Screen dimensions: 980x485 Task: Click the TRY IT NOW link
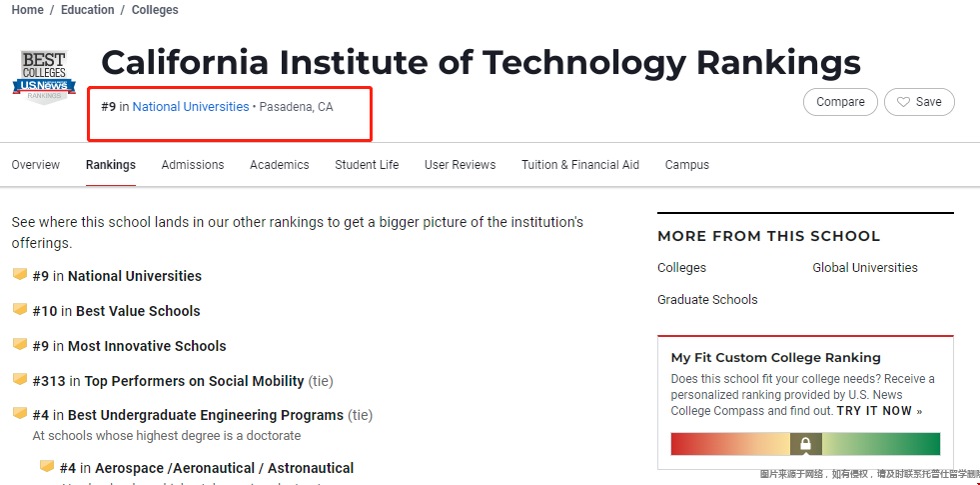tap(879, 411)
